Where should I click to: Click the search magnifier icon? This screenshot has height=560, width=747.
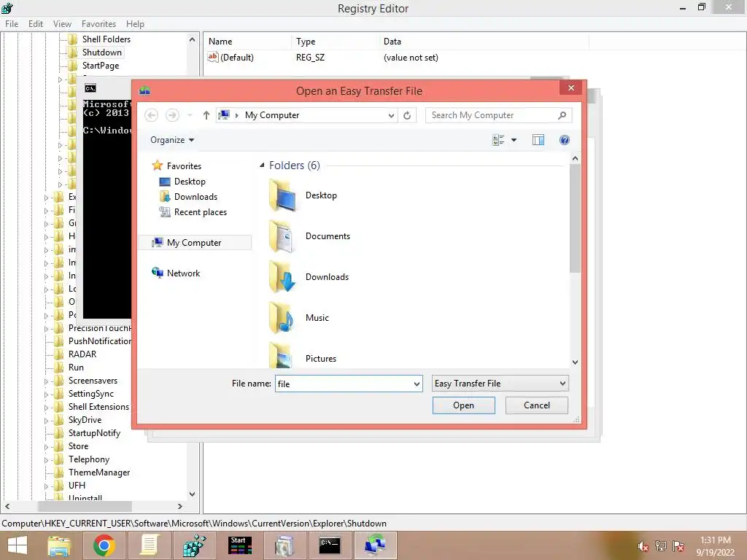(x=562, y=115)
